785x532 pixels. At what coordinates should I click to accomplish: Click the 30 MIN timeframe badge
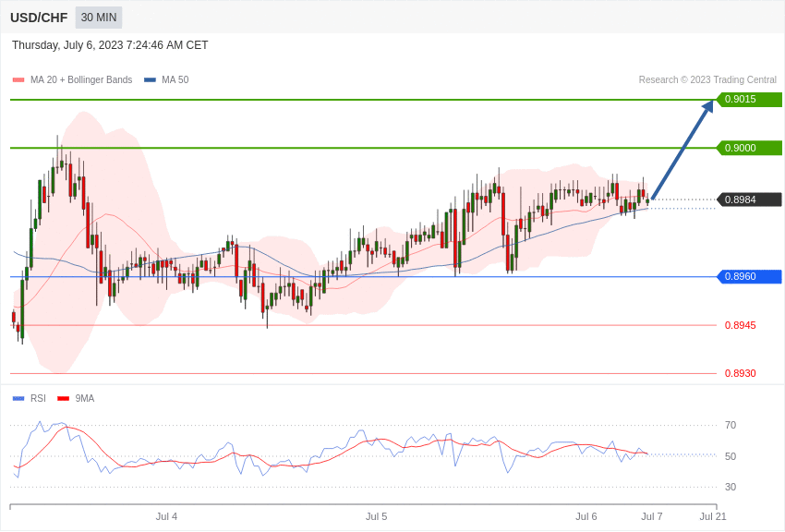tap(99, 18)
